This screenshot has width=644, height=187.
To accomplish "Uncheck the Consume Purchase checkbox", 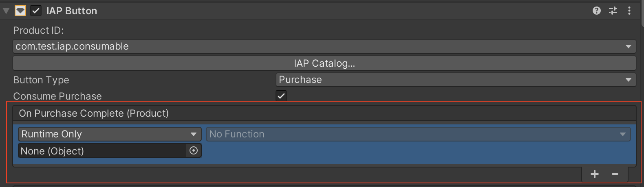I will click(281, 96).
